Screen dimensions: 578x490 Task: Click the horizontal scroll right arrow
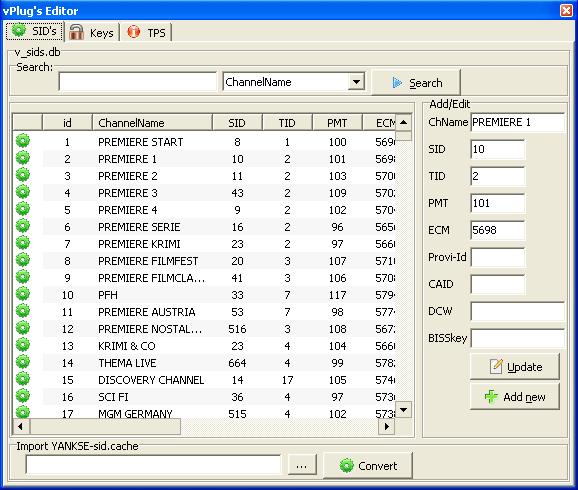click(x=387, y=427)
